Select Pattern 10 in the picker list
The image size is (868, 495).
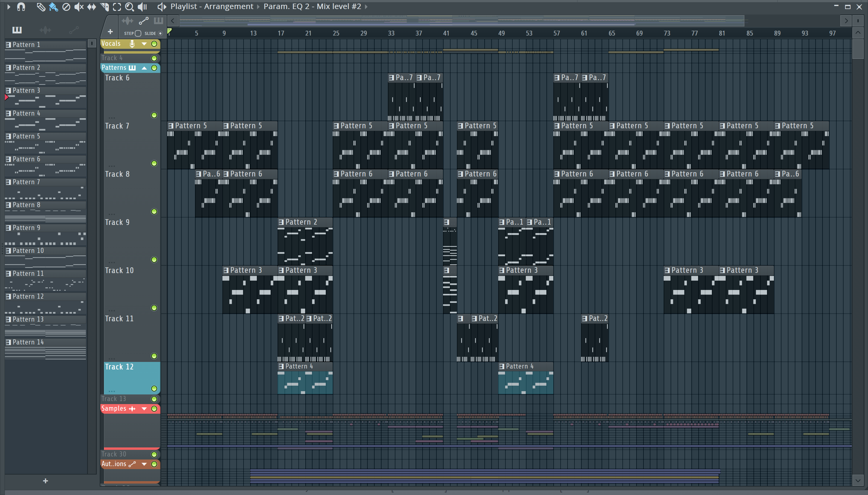click(28, 251)
